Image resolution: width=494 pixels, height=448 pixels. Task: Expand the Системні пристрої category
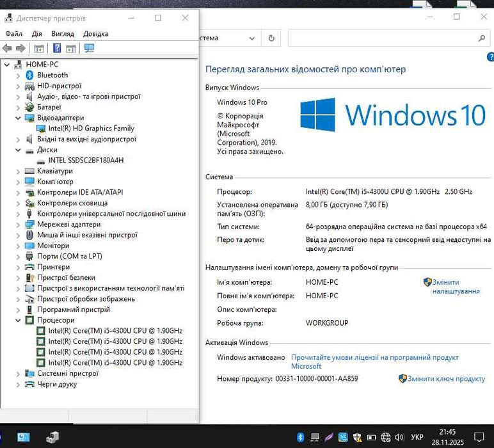coord(18,374)
